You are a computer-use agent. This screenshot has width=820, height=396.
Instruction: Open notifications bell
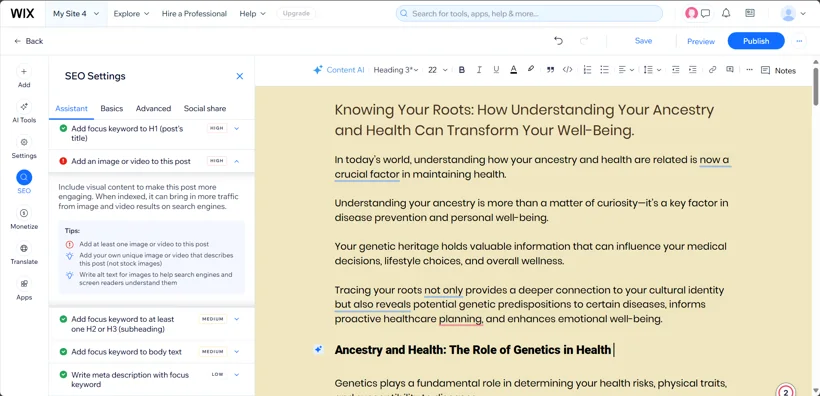(x=726, y=14)
